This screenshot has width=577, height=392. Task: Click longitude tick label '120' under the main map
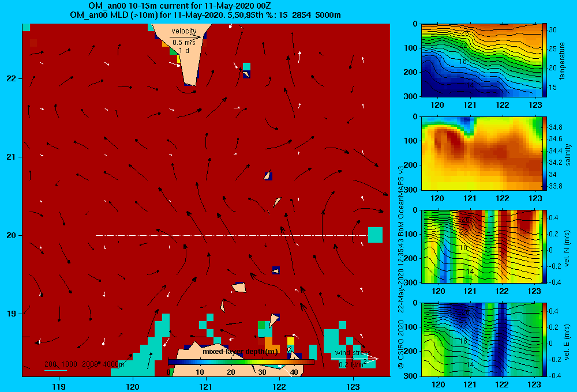coord(133,386)
